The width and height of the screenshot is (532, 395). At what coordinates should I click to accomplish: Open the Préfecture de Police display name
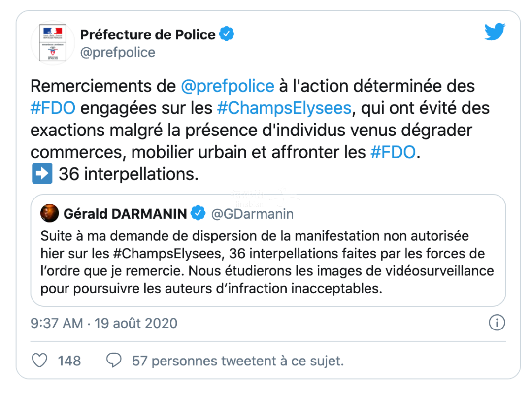click(147, 34)
